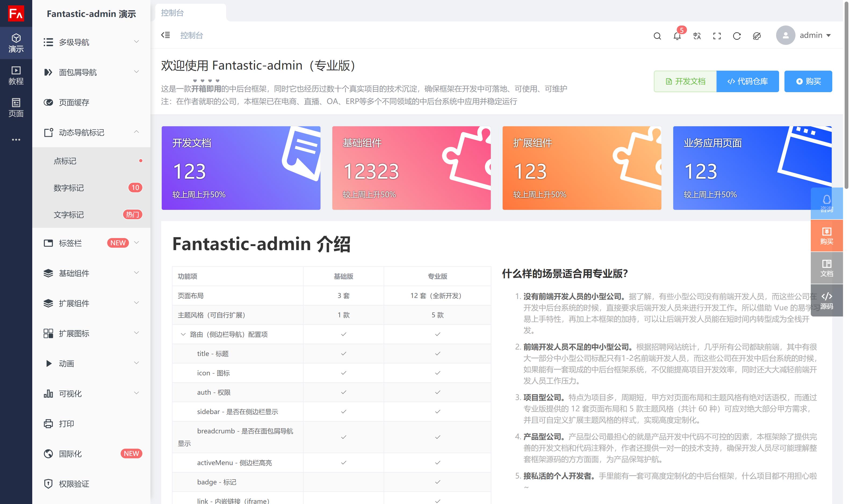Select the 页面 sidebar nav item
The height and width of the screenshot is (504, 850).
pyautogui.click(x=16, y=106)
